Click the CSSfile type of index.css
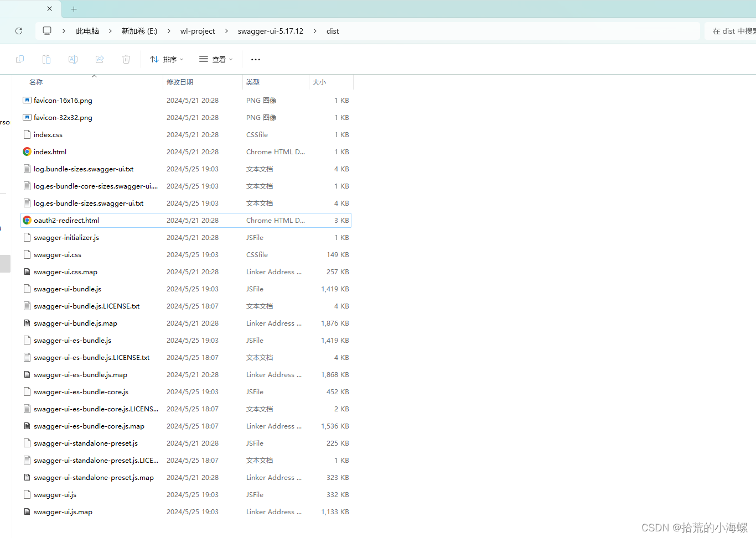Image resolution: width=756 pixels, height=538 pixels. pyautogui.click(x=257, y=134)
